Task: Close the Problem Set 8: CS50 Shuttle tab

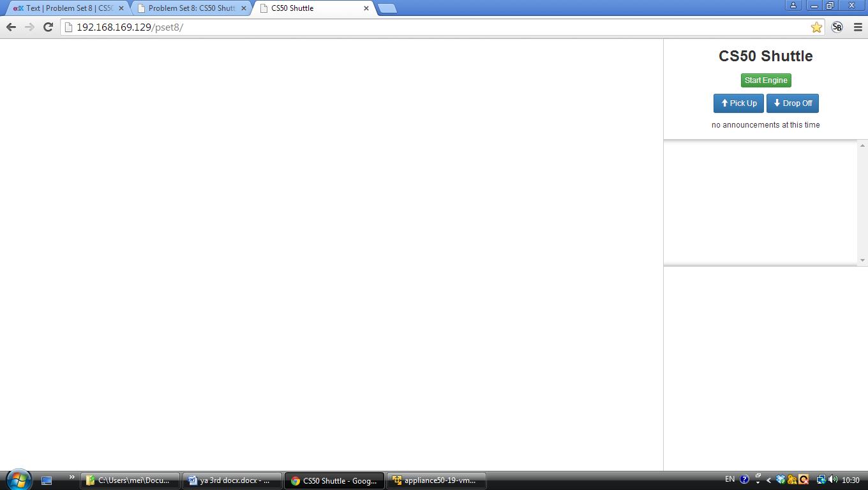Action: pos(244,8)
